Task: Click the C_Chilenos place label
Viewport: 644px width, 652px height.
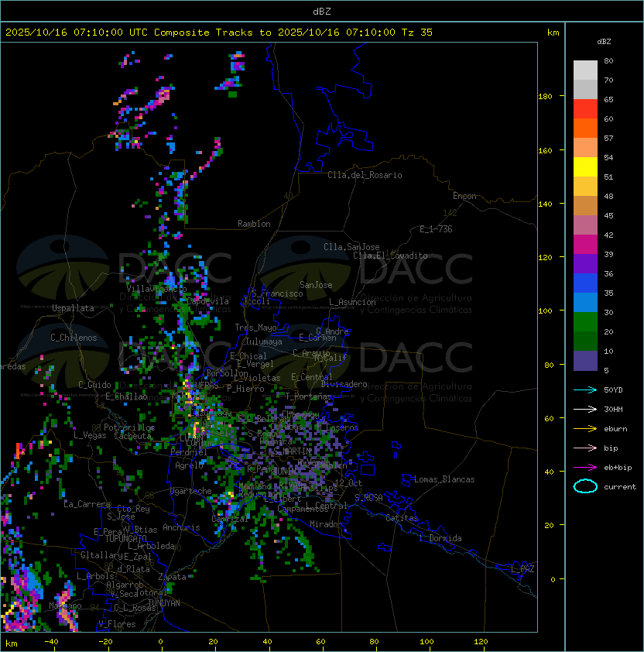Action: coord(74,338)
